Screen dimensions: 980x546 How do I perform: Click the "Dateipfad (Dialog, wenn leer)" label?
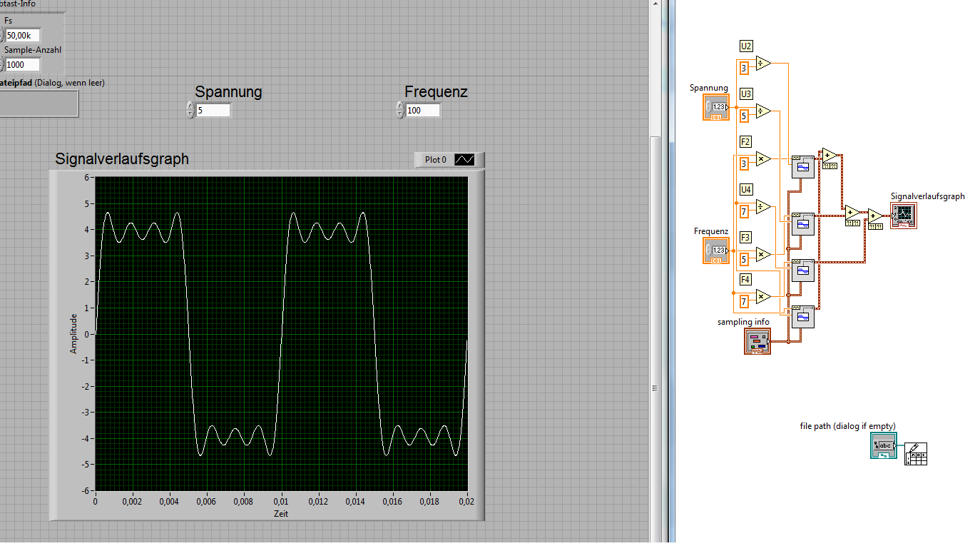point(52,83)
